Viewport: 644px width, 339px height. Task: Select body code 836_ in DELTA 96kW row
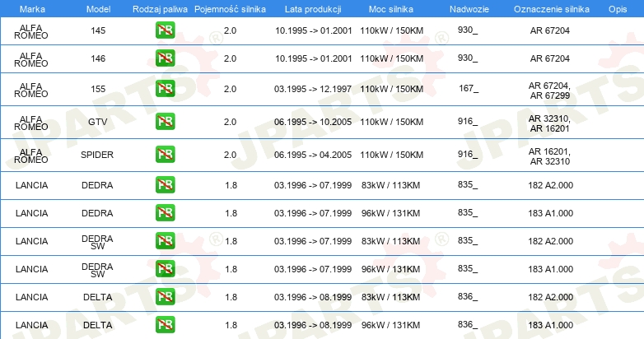point(468,325)
